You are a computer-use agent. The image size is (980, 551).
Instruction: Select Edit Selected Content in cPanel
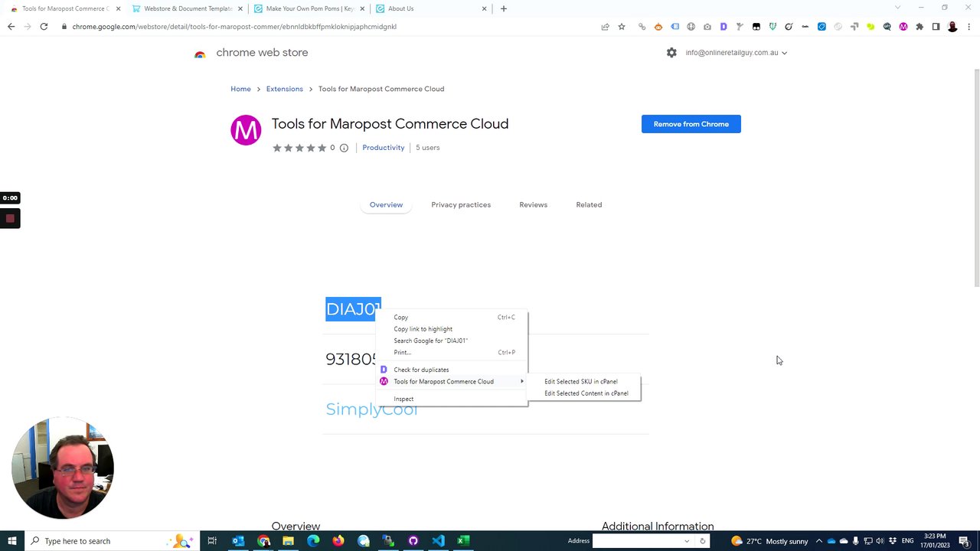pos(586,393)
